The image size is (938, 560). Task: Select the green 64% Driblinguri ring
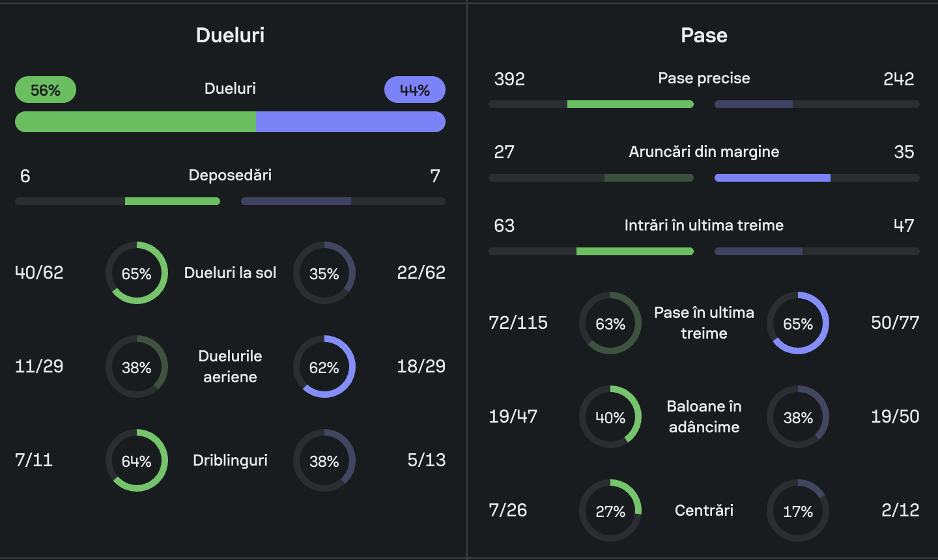tap(137, 460)
